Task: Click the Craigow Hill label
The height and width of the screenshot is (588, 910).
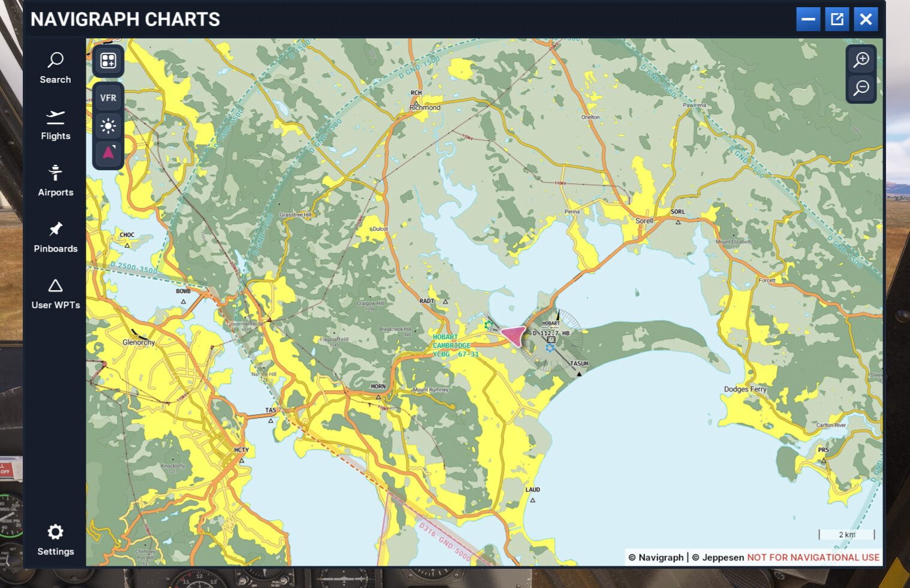Action: [370, 303]
